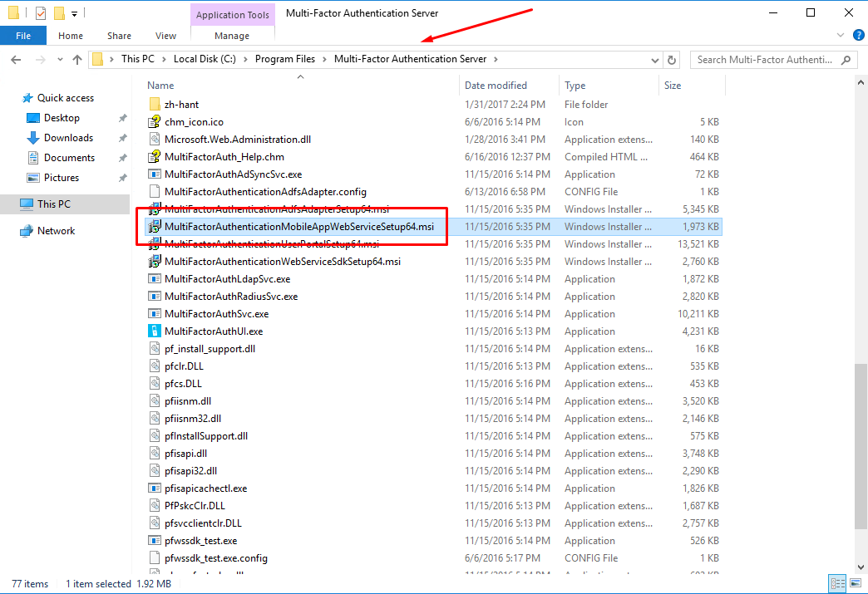Click the New Folder quick access icon

pyautogui.click(x=59, y=12)
